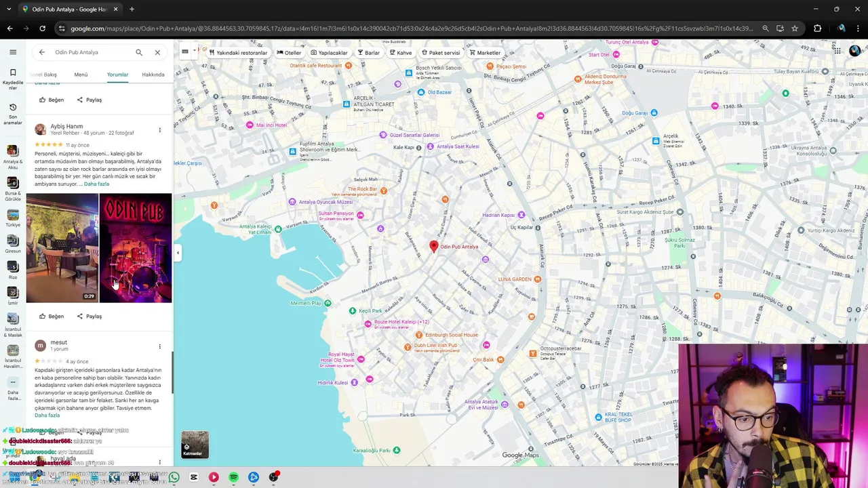
Task: Click the address bar zoom icon
Action: [766, 28]
